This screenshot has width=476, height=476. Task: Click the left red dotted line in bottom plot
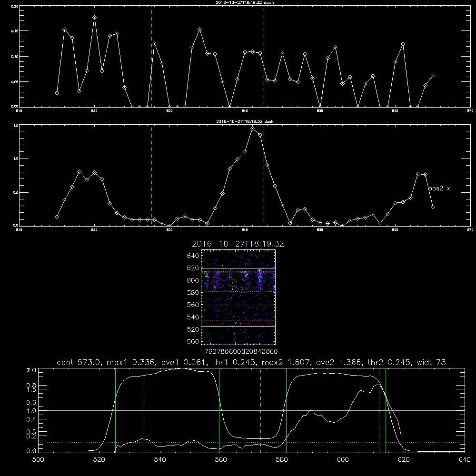pos(142,410)
